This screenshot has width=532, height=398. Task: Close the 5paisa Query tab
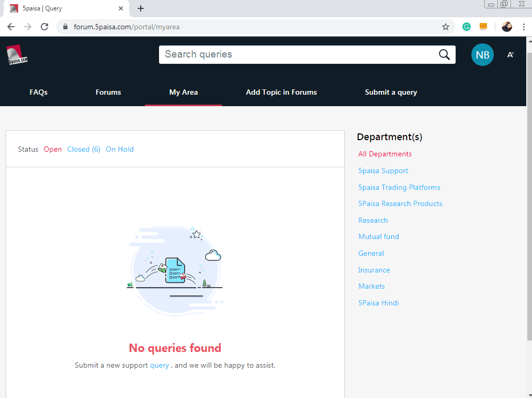click(121, 8)
